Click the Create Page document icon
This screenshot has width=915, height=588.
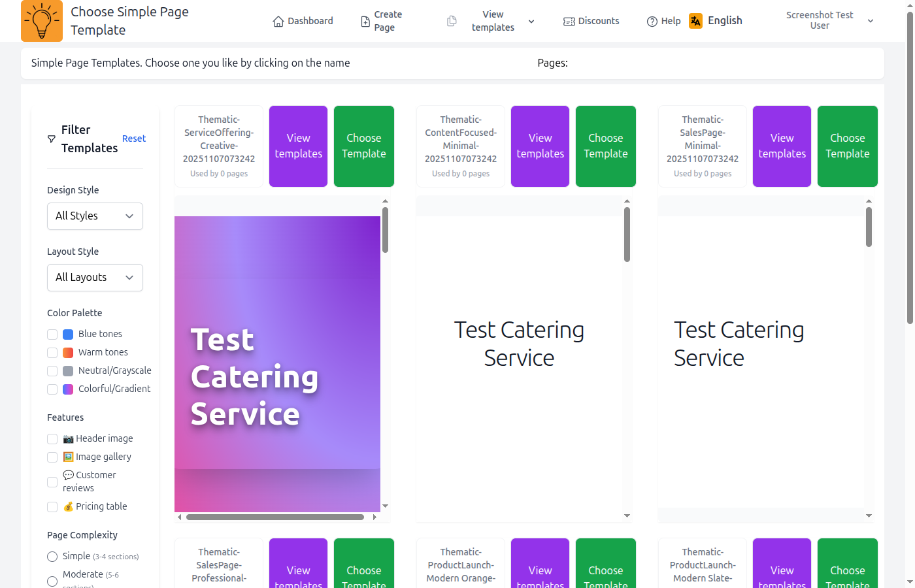[365, 22]
